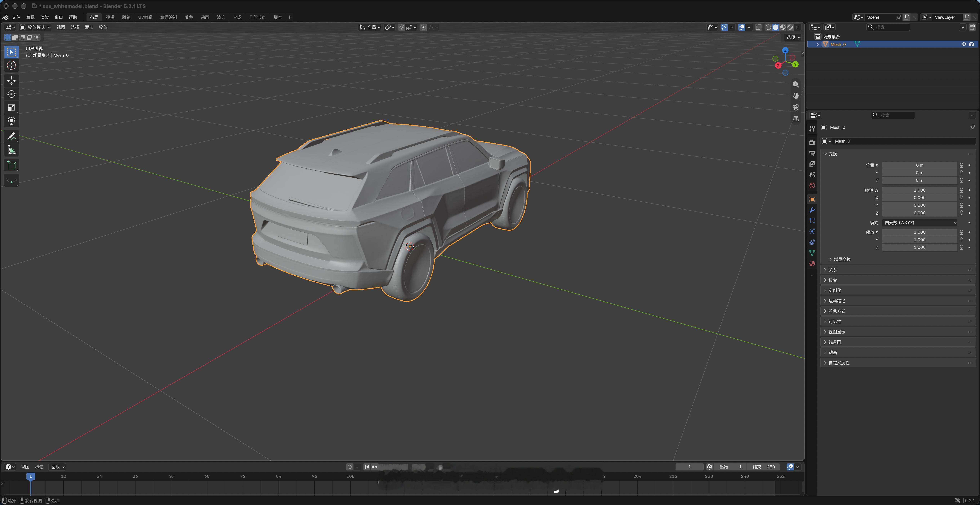The width and height of the screenshot is (980, 505).
Task: Open the Scene properties tab icon
Action: click(x=812, y=175)
